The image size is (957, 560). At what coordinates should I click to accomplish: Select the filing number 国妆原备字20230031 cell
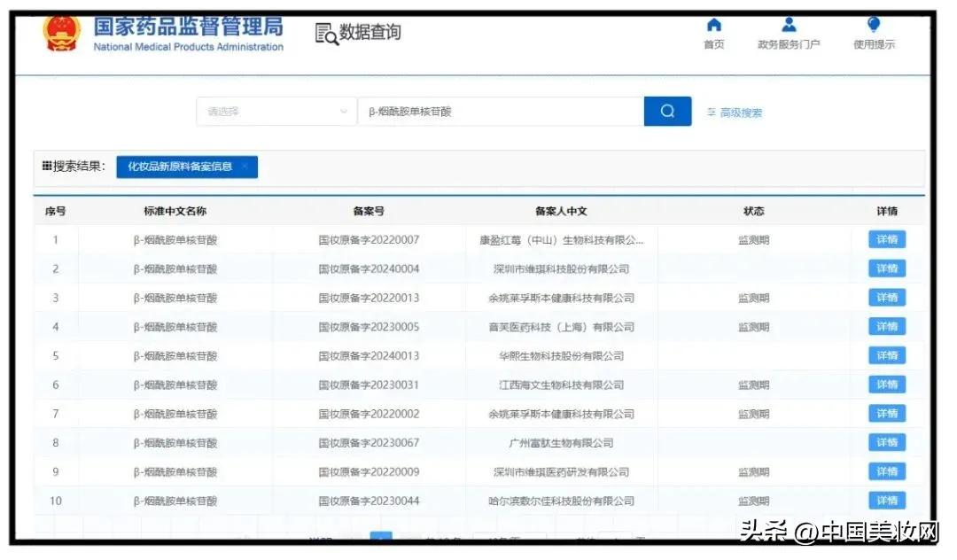pyautogui.click(x=369, y=385)
